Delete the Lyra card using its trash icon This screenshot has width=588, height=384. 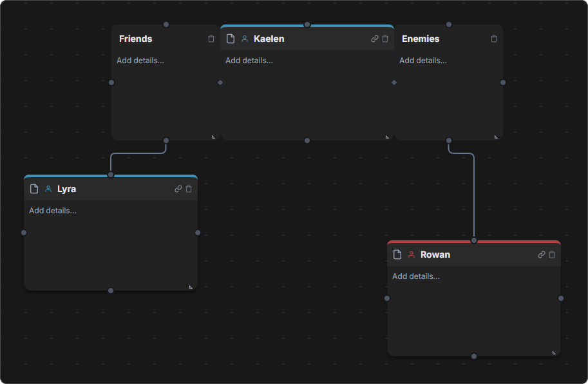[x=189, y=189]
